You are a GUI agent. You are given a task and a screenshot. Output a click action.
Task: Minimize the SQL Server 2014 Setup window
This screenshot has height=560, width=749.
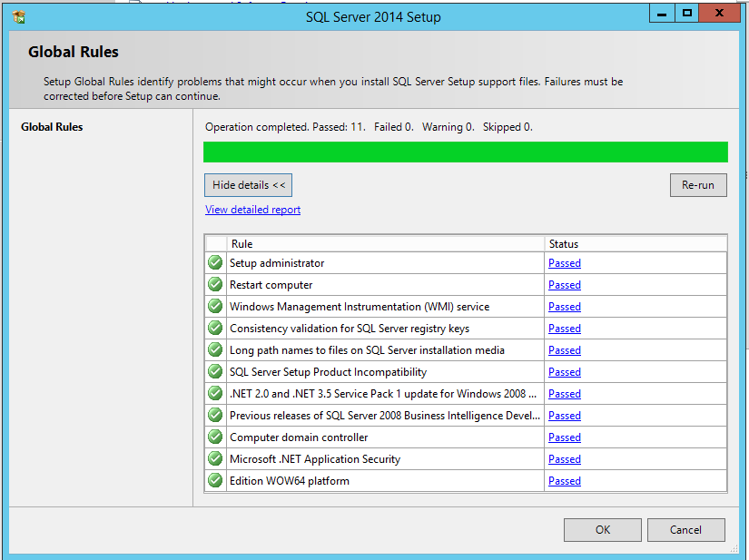(x=662, y=14)
